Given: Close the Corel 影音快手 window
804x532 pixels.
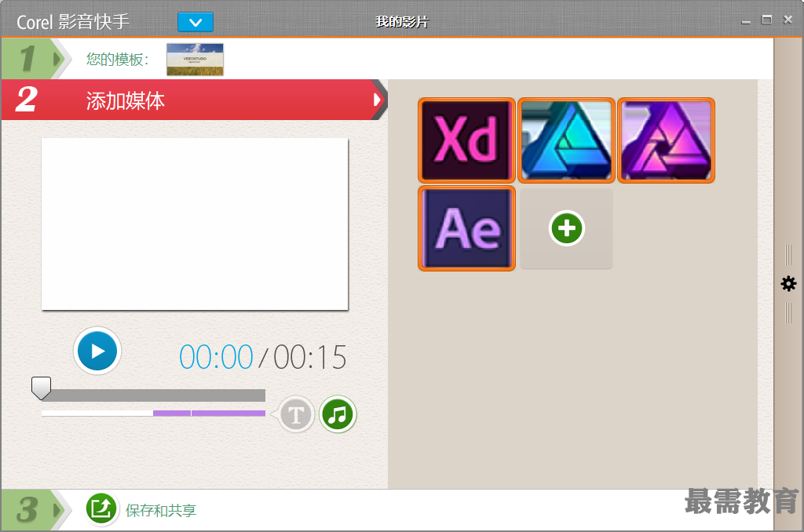Looking at the screenshot, I should click(x=788, y=20).
